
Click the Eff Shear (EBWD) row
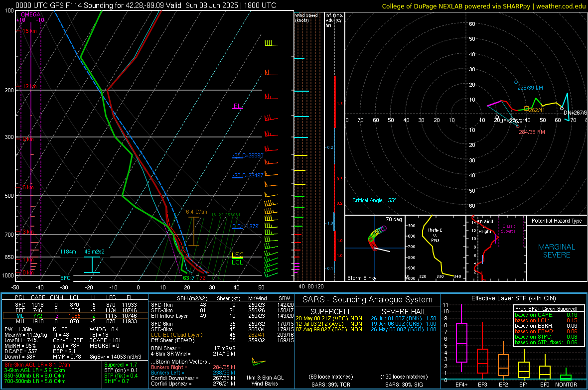(x=222, y=340)
